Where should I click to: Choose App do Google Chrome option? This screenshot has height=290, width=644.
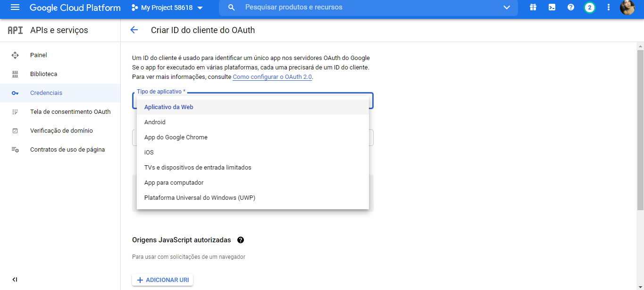tap(253, 137)
